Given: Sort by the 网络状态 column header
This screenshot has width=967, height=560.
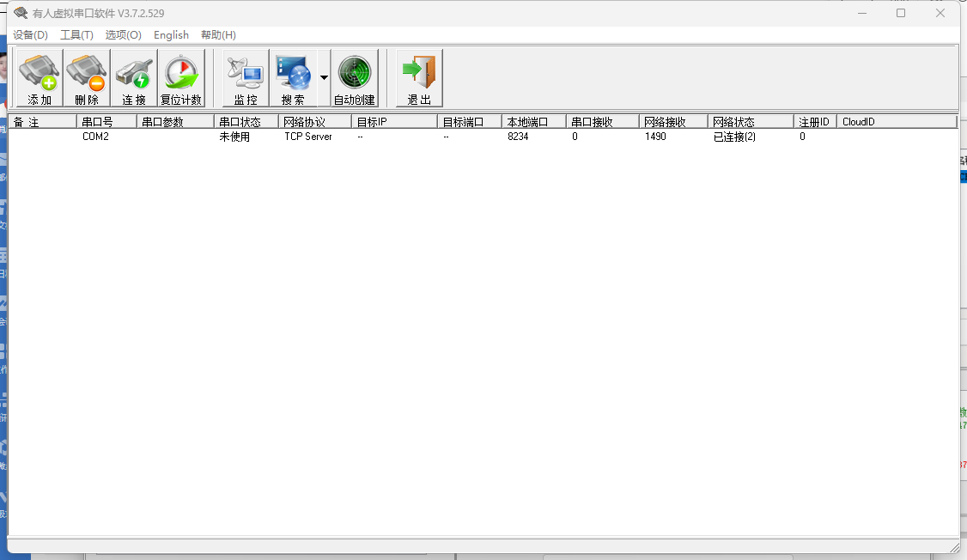Looking at the screenshot, I should click(750, 122).
